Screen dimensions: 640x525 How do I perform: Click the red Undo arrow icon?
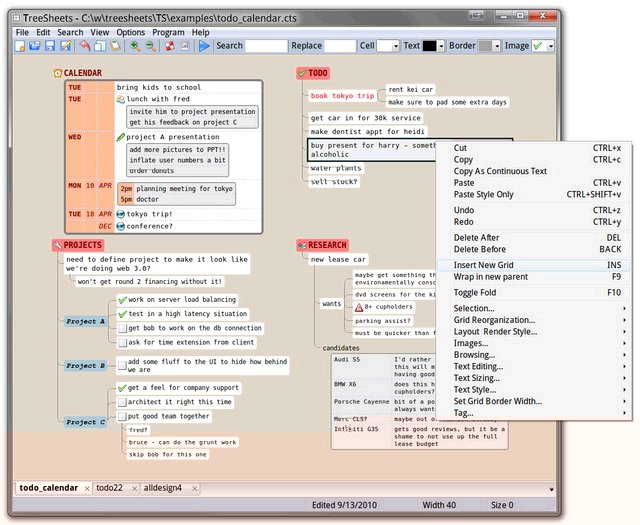tap(85, 46)
